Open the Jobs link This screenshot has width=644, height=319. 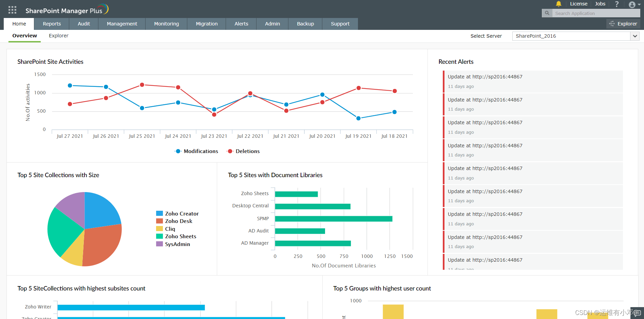tap(600, 4)
